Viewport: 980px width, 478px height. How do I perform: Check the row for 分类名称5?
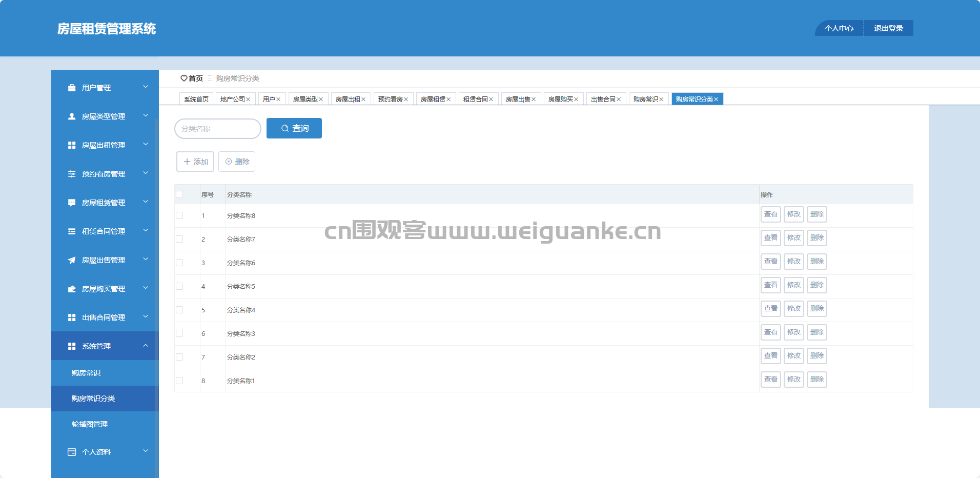179,286
